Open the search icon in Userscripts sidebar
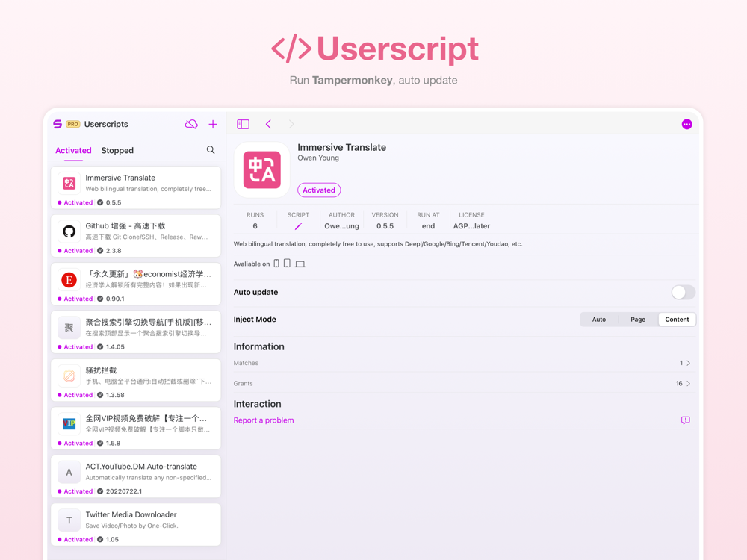This screenshot has height=560, width=747. [211, 150]
